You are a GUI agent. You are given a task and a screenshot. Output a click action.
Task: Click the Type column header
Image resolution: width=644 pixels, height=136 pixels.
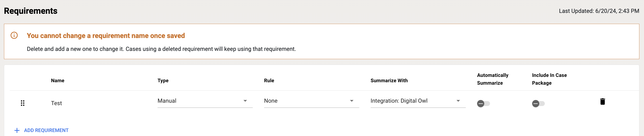pos(163,80)
